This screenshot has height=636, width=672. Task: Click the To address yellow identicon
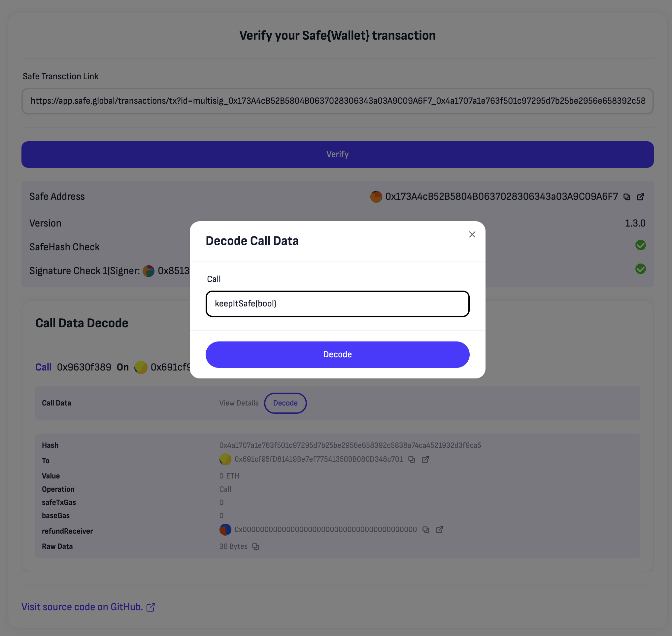point(225,459)
